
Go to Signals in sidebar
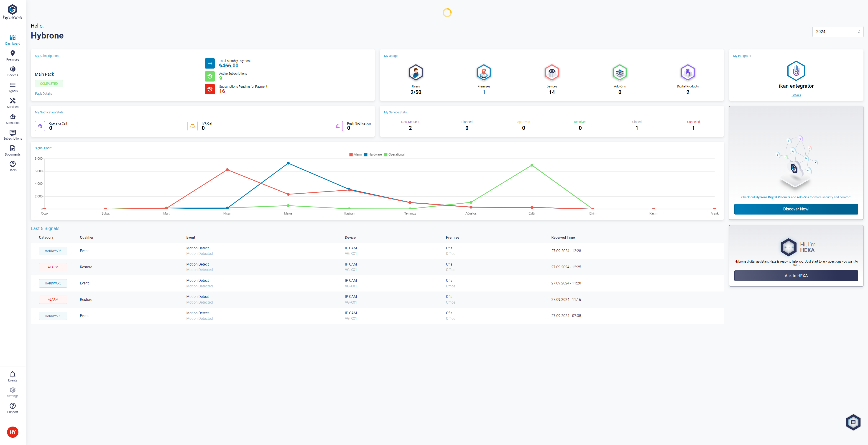(13, 87)
